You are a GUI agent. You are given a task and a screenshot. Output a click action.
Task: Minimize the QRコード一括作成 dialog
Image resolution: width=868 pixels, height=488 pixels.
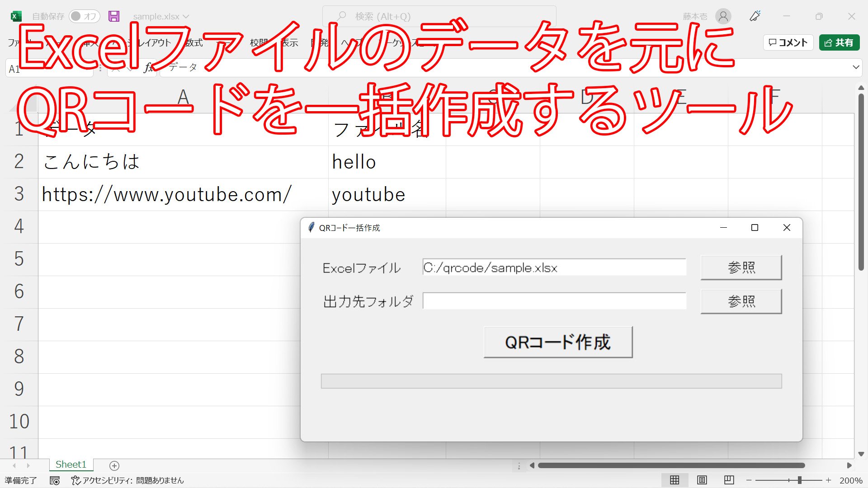(723, 228)
